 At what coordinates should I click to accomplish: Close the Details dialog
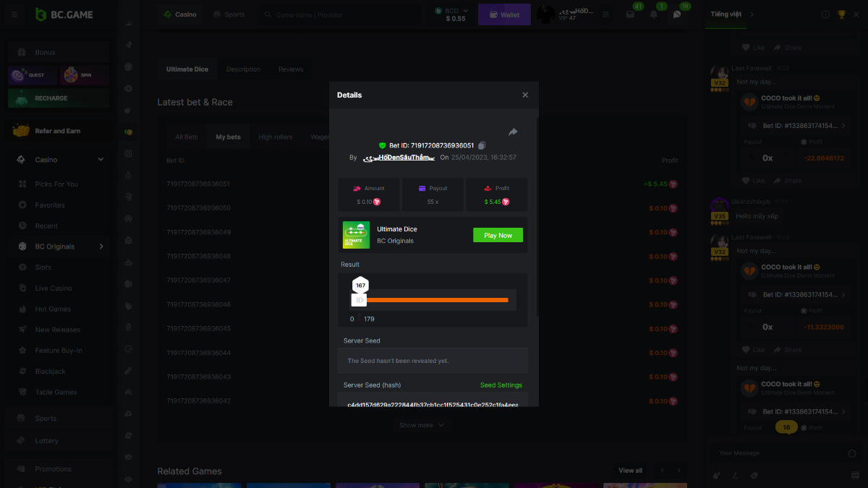click(x=525, y=95)
